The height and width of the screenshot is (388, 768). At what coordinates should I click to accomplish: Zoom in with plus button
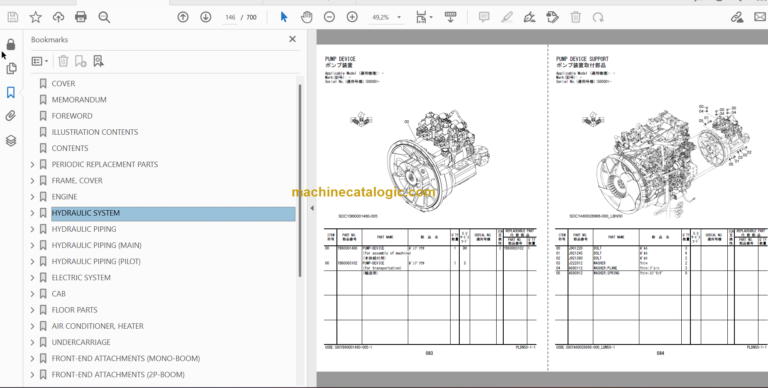pos(352,18)
